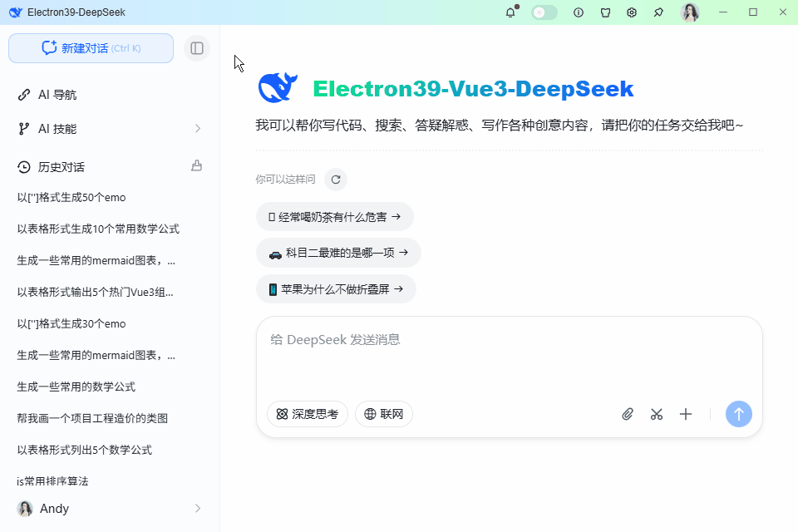Enable 深度思考 deep thinking mode
Screen dimensions: 798x532
click(x=308, y=413)
